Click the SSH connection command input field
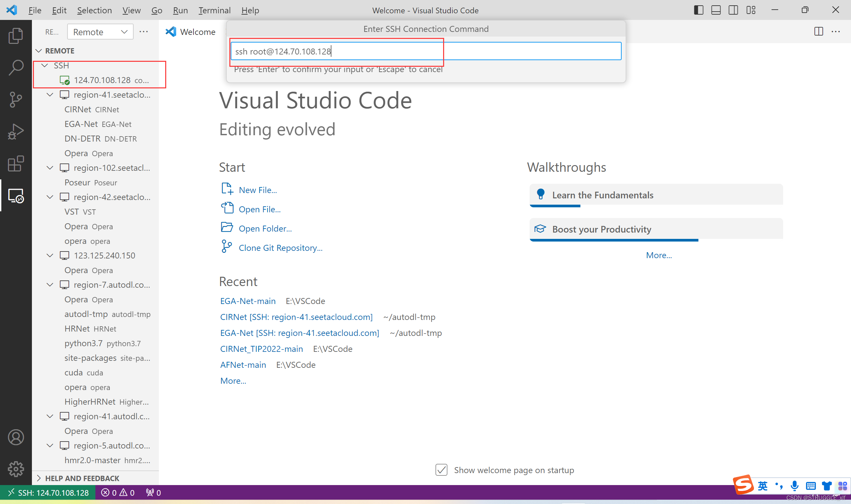Screen dimensions: 851x504 [x=425, y=51]
